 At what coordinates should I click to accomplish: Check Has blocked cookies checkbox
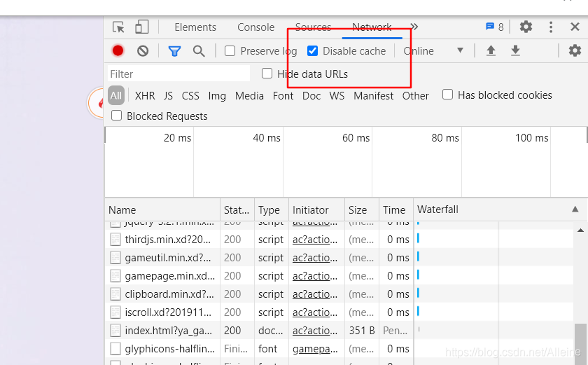click(447, 95)
